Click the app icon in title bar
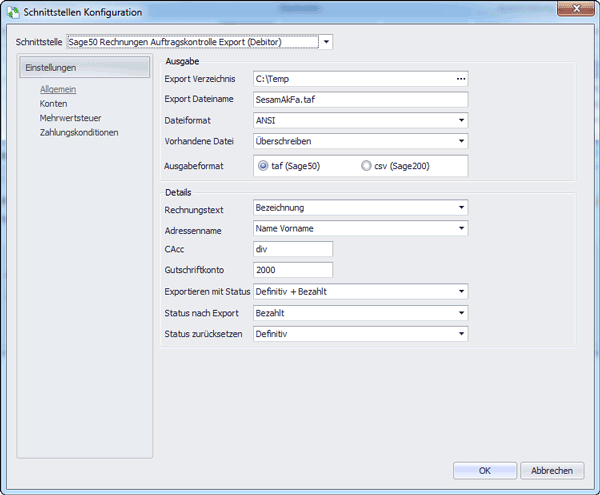The image size is (600, 495). pyautogui.click(x=13, y=12)
